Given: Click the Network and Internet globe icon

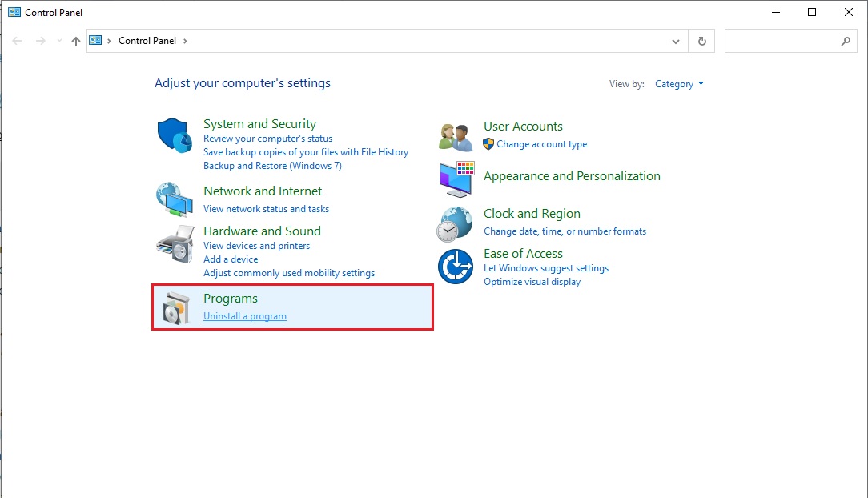Looking at the screenshot, I should click(175, 199).
